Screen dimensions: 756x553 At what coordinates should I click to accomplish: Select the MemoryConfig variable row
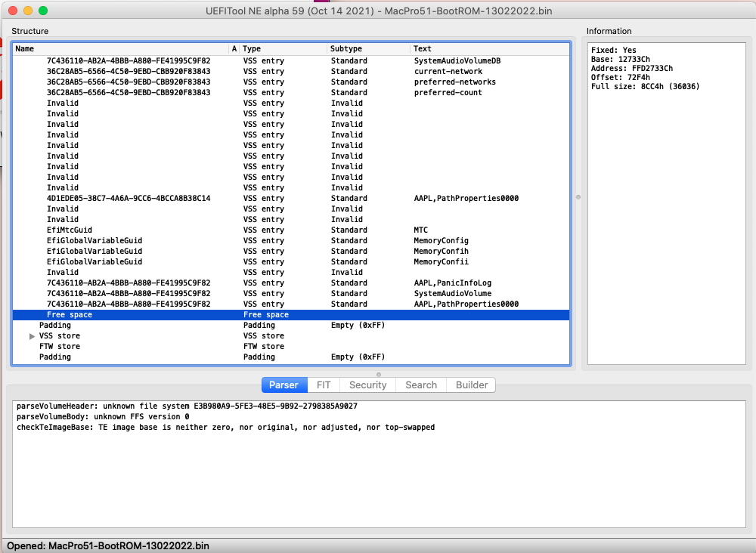pos(291,240)
